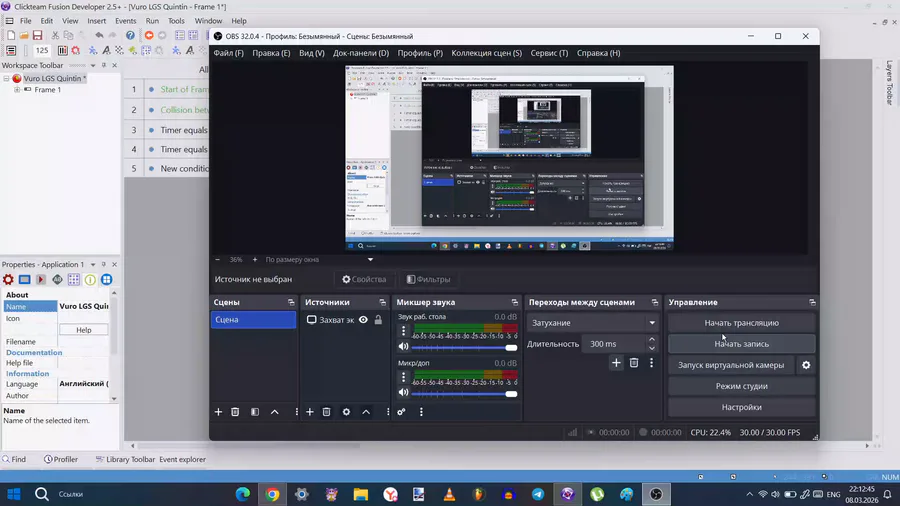Open options dots for Звук раб. стола channel
Image resolution: width=900 pixels, height=506 pixels.
[404, 330]
